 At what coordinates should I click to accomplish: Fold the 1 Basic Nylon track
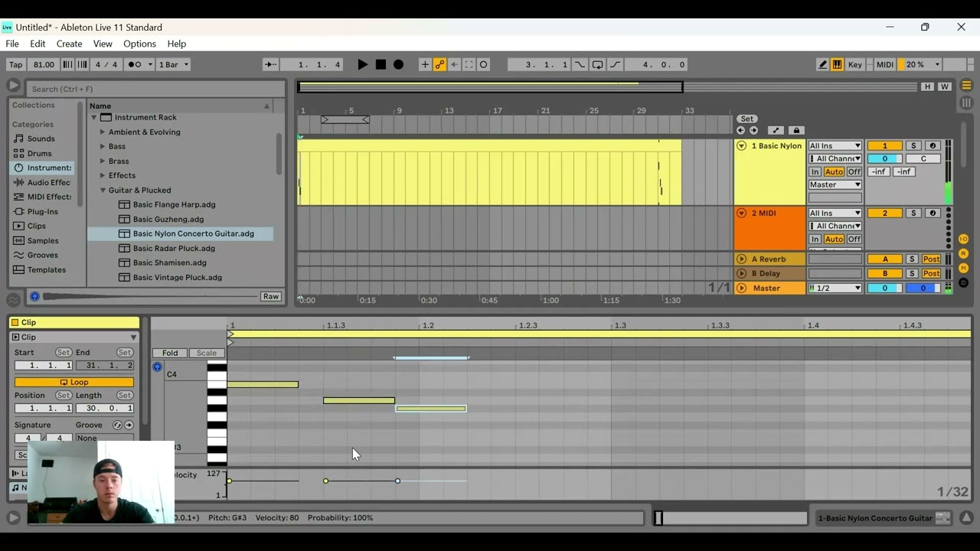pos(741,145)
